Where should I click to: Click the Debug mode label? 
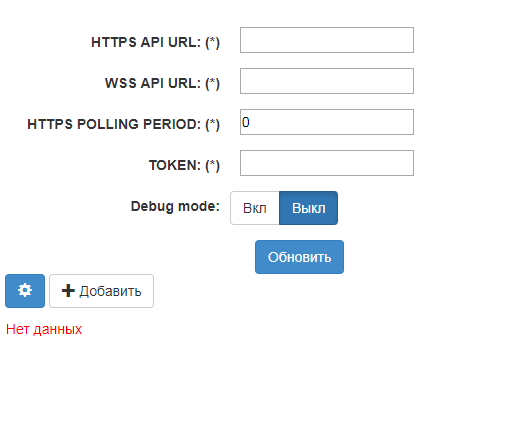pos(175,206)
